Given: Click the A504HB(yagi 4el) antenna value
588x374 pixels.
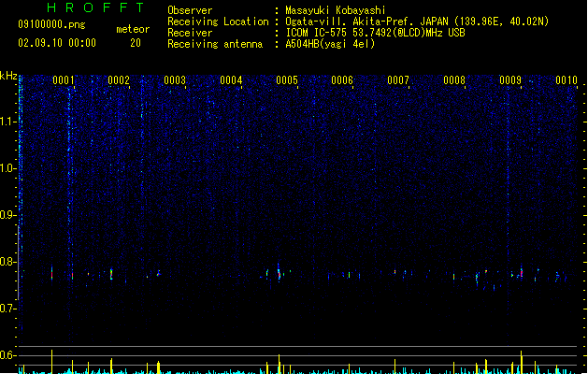Looking at the screenshot, I should [x=330, y=44].
